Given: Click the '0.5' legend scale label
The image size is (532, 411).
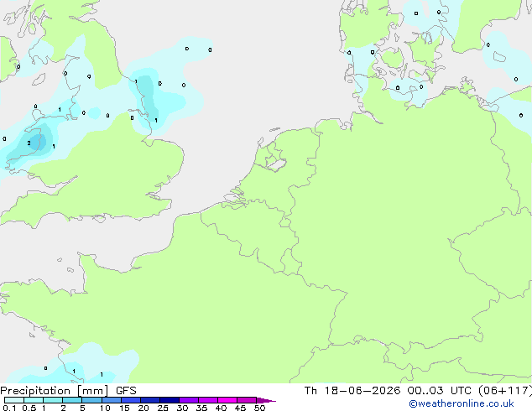Looking at the screenshot, I should [29, 408].
